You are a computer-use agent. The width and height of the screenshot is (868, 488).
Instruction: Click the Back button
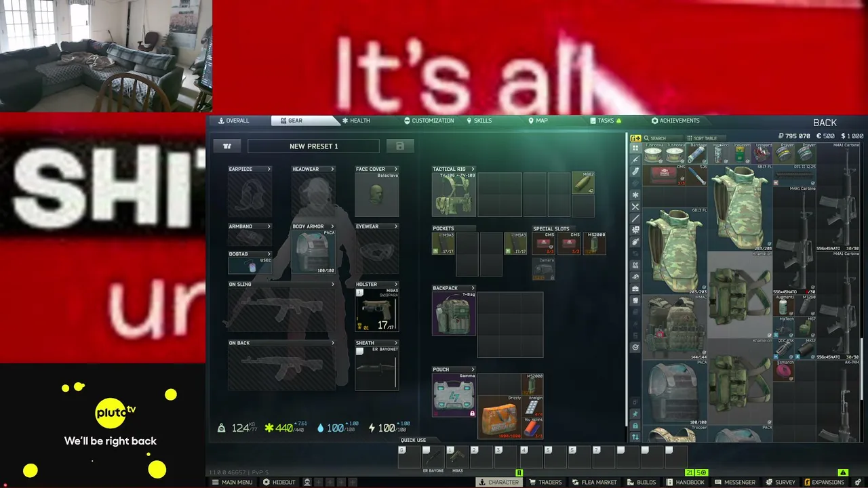(825, 123)
